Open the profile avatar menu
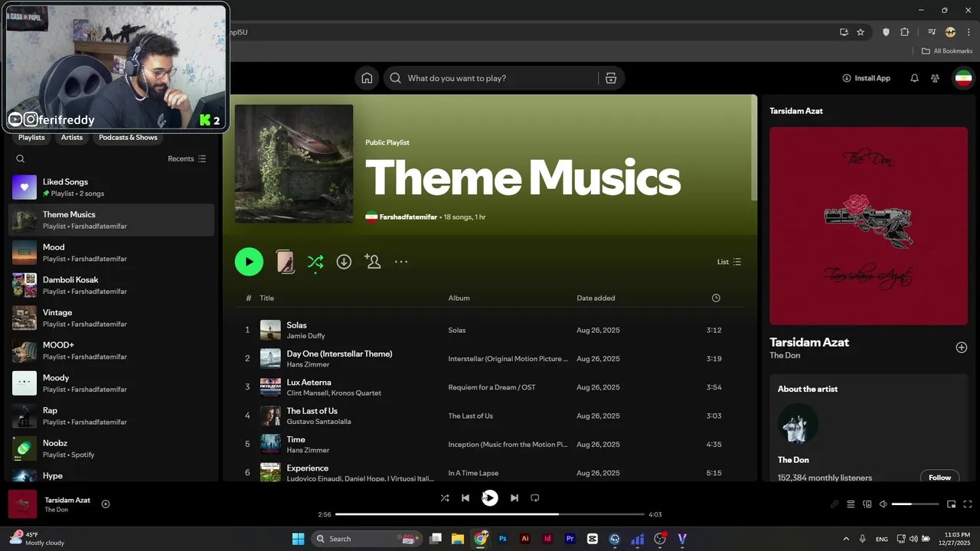This screenshot has width=980, height=551. pos(963,78)
